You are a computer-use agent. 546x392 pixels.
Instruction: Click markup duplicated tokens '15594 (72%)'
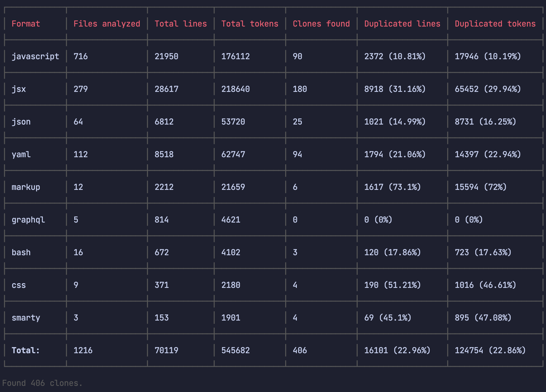coord(481,187)
